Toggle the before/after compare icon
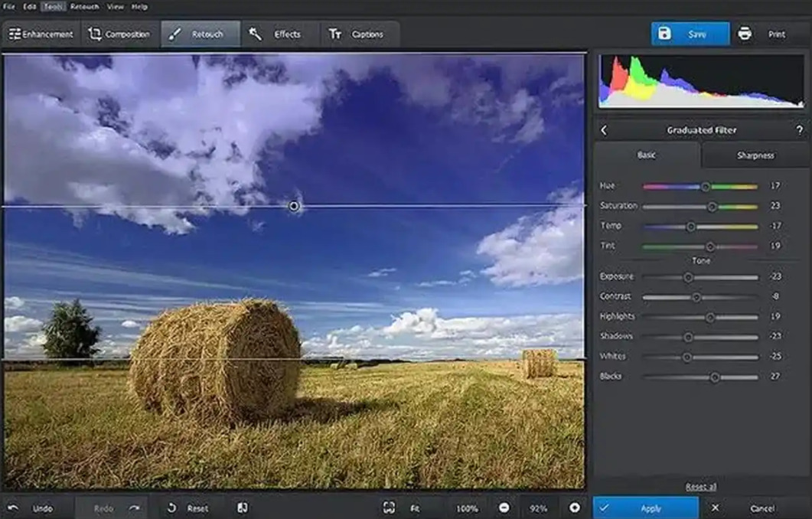 [242, 508]
